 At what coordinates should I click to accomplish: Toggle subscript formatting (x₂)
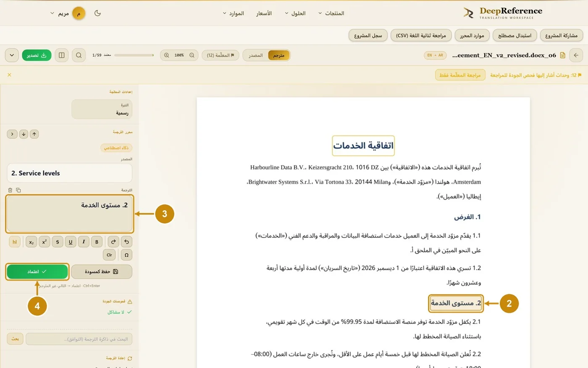(31, 242)
